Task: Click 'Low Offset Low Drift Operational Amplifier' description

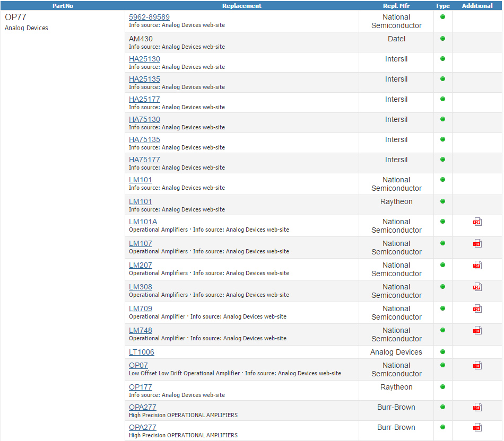Action: 185,373
